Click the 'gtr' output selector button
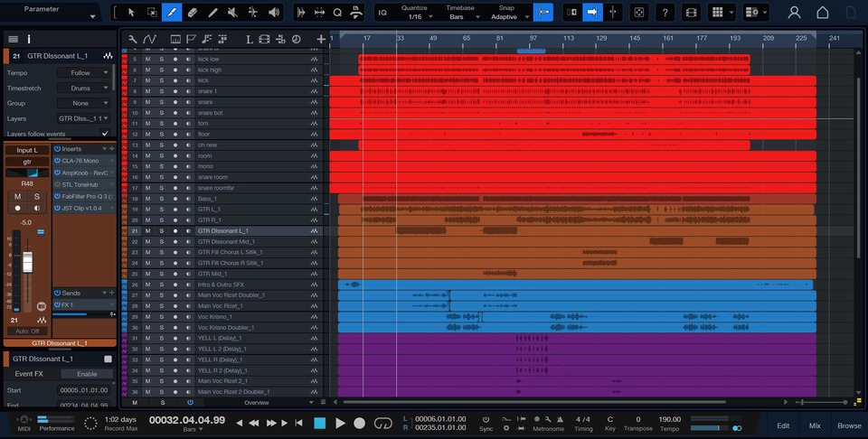This screenshot has width=868, height=439. [x=27, y=162]
